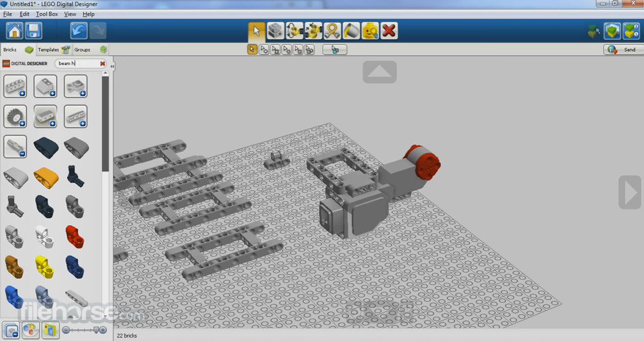Select the orange rounded beam brick
The height and width of the screenshot is (341, 644).
(x=46, y=177)
